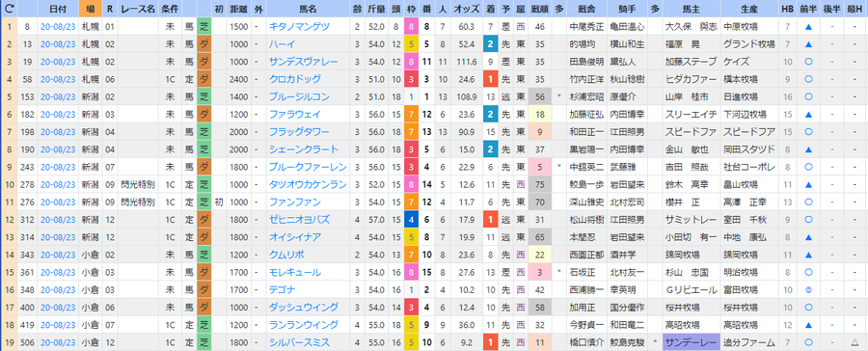868x351 pixels.
Task: Click the refresh icon in table header
Action: coord(10,9)
